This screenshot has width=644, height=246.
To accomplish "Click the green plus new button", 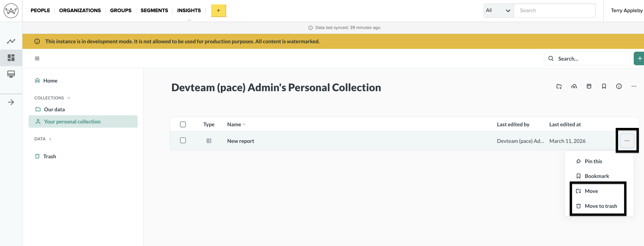I will point(639,58).
